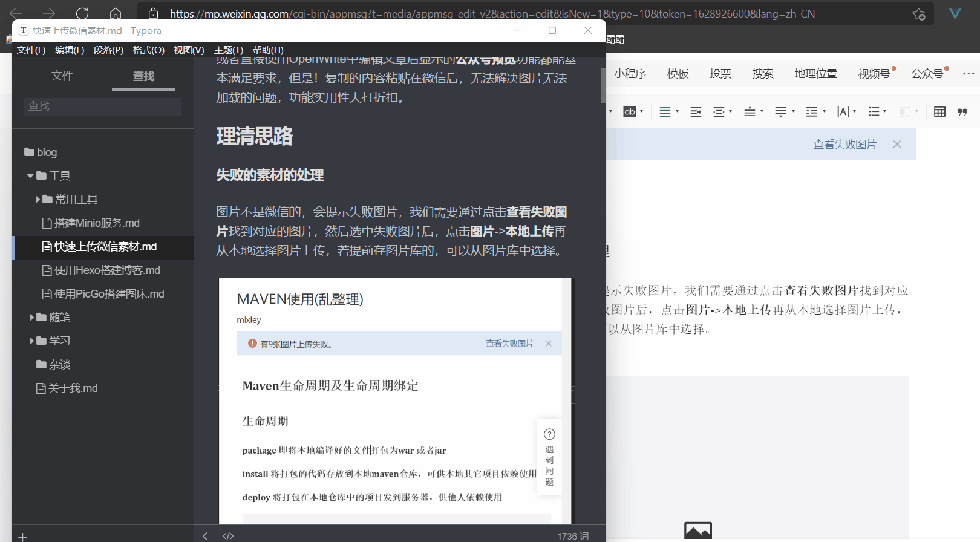Open 视频号 in WeChat editor toolbar
The image size is (980, 542).
coord(874,73)
